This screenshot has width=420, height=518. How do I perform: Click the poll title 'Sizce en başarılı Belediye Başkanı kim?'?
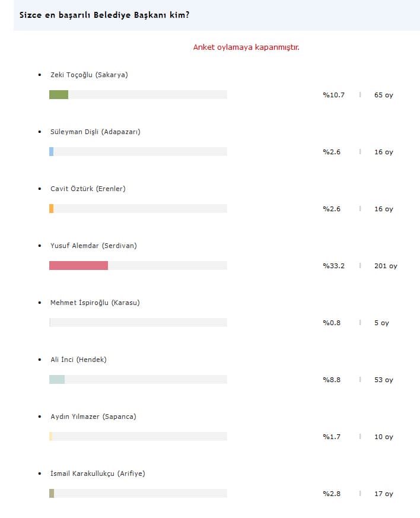click(104, 15)
